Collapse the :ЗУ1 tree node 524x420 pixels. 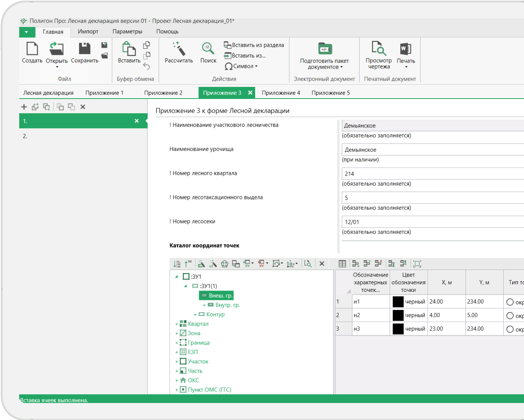(177, 277)
